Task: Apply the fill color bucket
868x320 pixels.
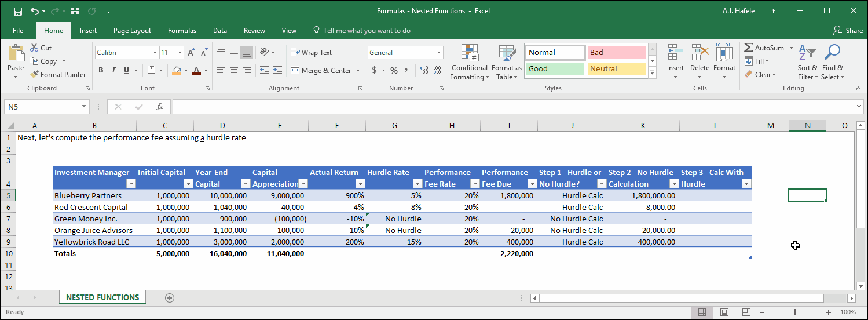Action: click(x=177, y=70)
